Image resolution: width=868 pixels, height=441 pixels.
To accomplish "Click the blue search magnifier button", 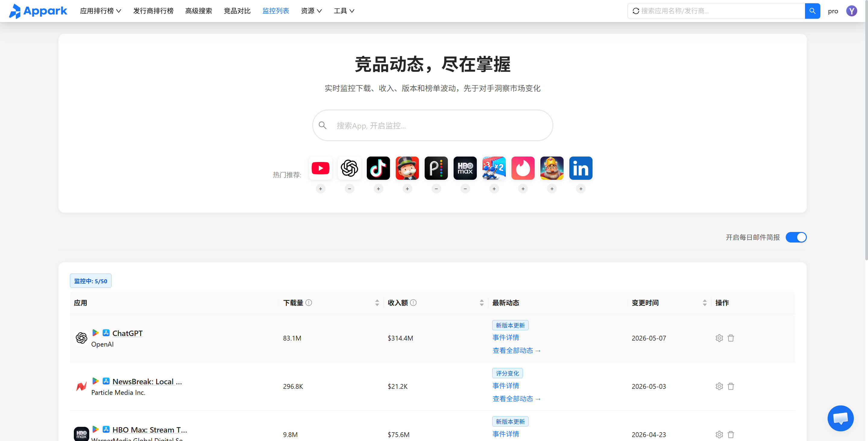I will pos(813,11).
